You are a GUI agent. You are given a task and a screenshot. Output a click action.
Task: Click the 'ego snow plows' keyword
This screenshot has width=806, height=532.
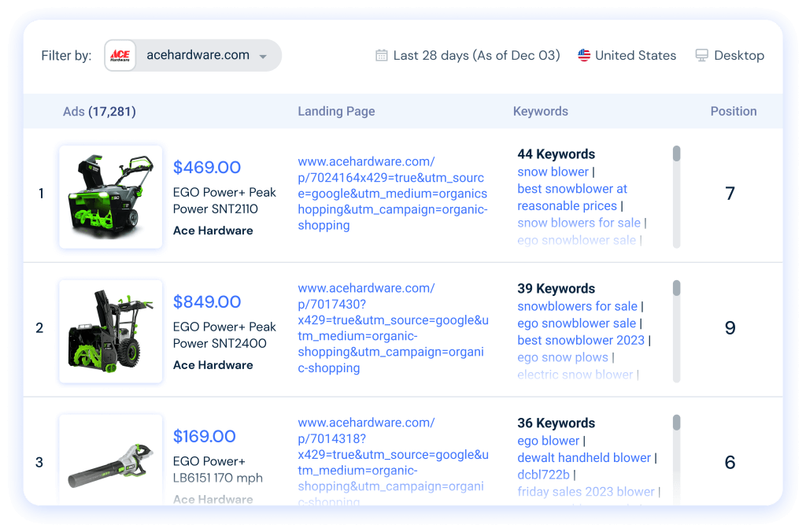562,357
